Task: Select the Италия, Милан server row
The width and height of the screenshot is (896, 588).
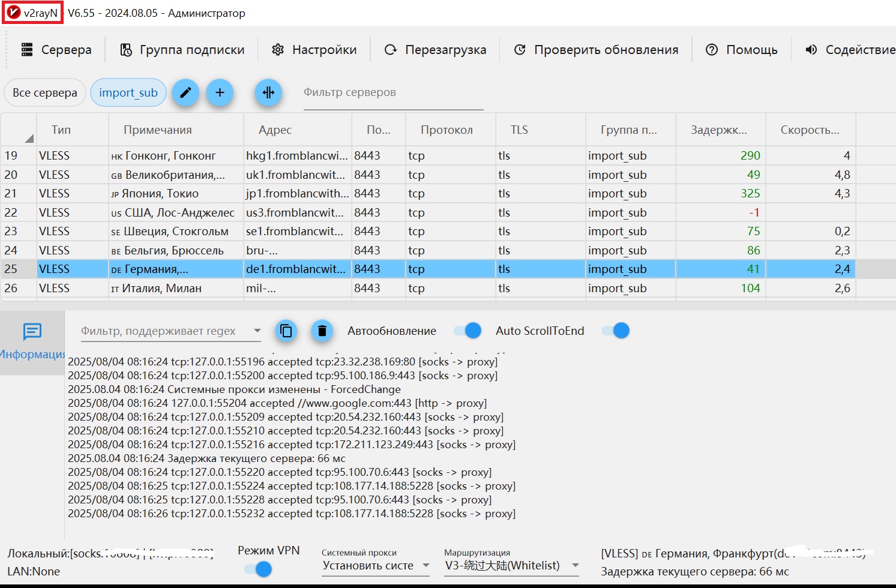Action: click(x=428, y=288)
